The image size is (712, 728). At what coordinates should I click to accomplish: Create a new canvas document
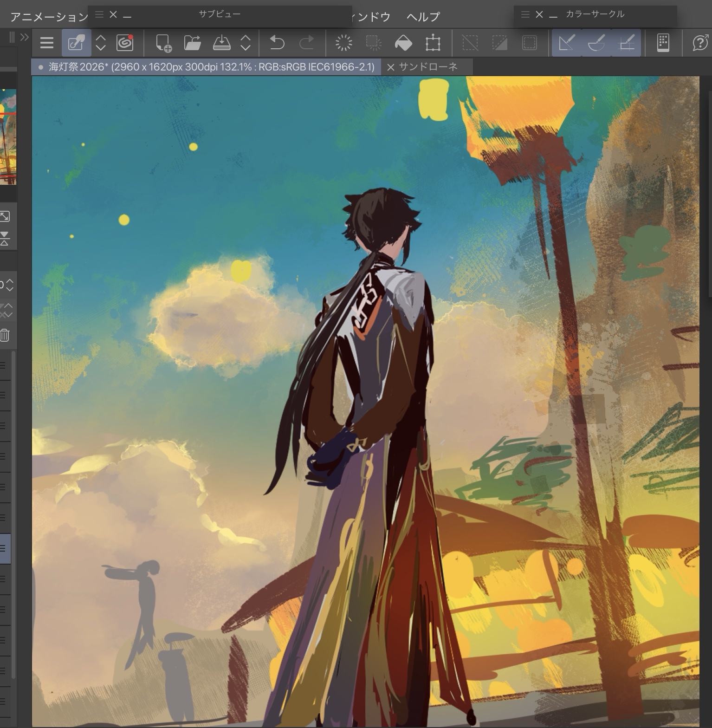pyautogui.click(x=163, y=43)
